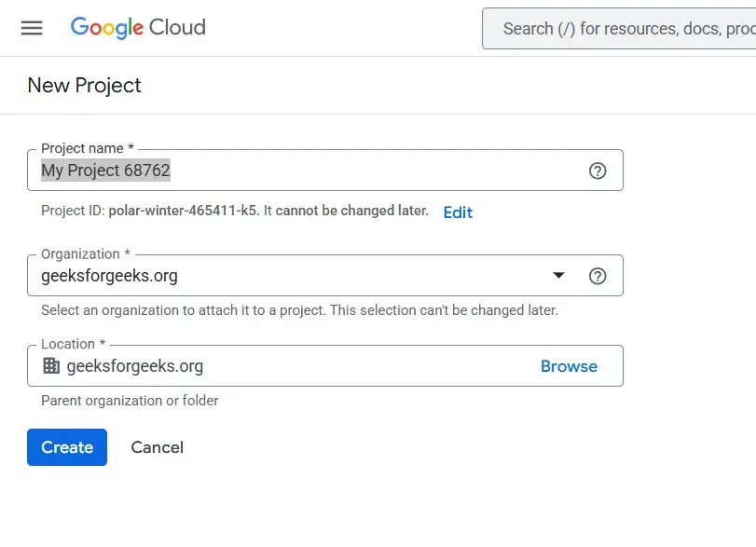Click the geeksforgeeks.org Location value

pyautogui.click(x=135, y=366)
